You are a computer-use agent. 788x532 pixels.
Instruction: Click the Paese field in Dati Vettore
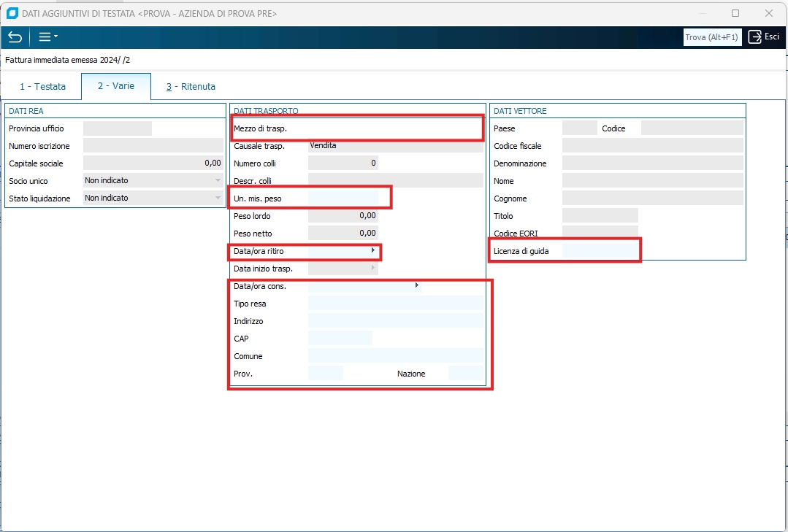click(x=579, y=128)
